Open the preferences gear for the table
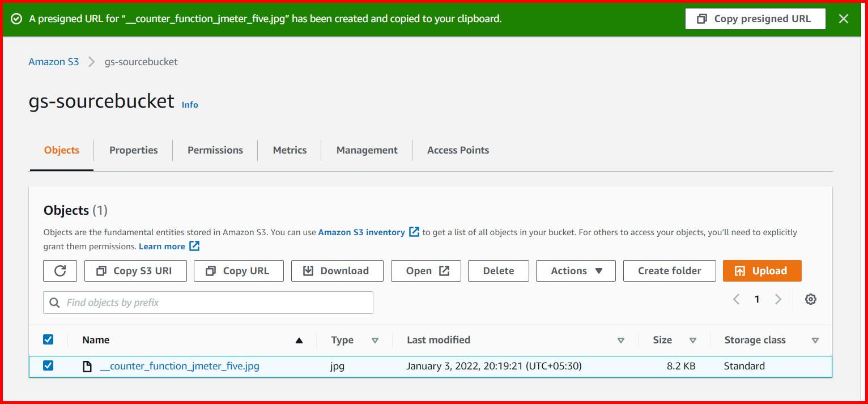Viewport: 868px width, 404px height. [810, 299]
